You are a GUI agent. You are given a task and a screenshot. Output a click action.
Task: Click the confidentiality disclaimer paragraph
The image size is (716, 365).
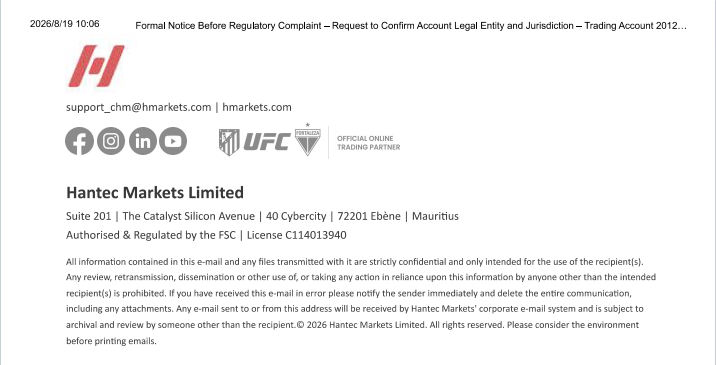[x=361, y=301]
